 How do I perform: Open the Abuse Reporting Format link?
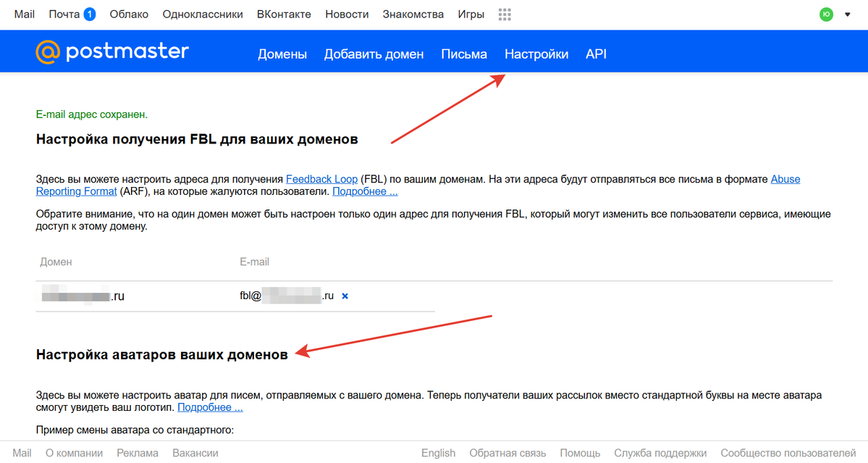click(785, 179)
